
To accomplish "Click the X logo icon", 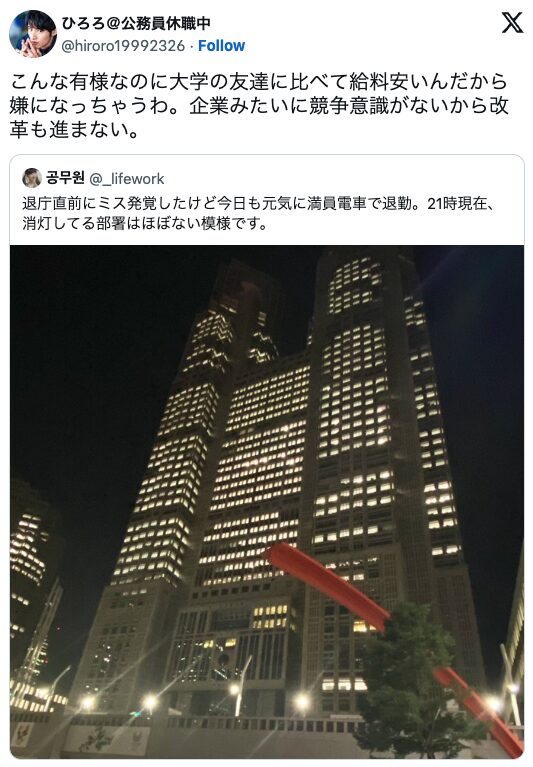I will coord(512,23).
